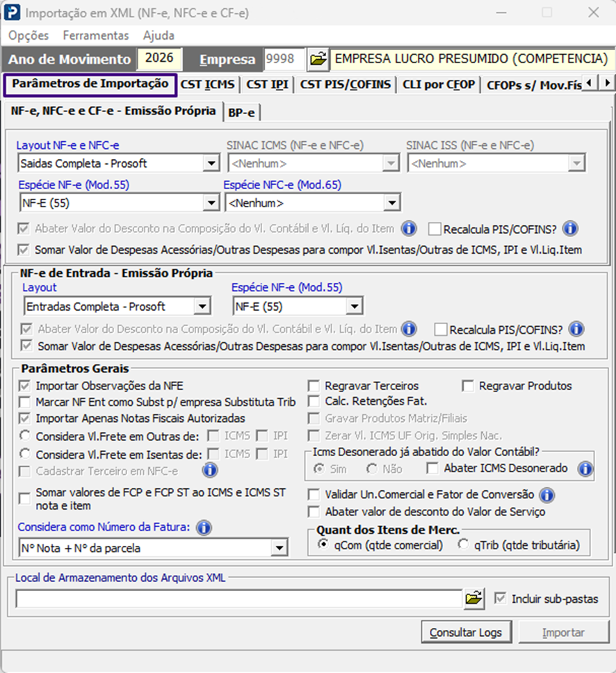Open SINAC ISS (NF-e e NFC-e) dropdown
Screen dimensions: 616x673
click(496, 163)
